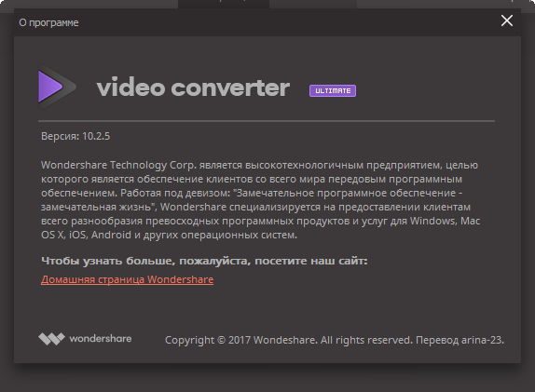The image size is (535, 392).
Task: Click the ULTIMATE badge
Action: tap(333, 90)
